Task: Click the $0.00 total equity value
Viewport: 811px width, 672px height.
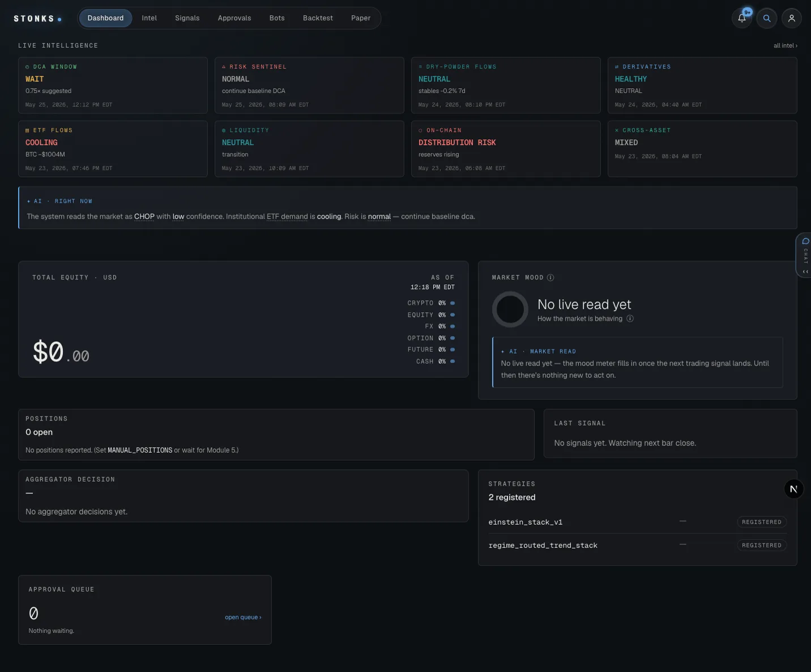Action: click(61, 352)
